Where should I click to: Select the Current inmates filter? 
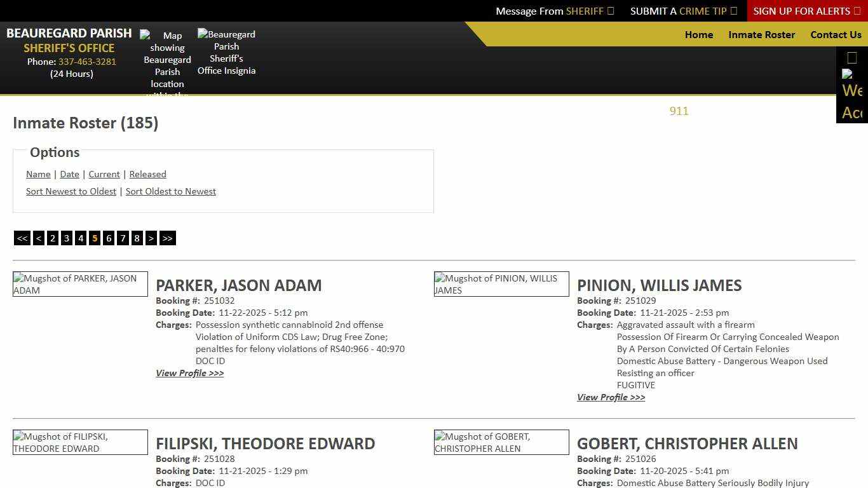[x=104, y=174]
